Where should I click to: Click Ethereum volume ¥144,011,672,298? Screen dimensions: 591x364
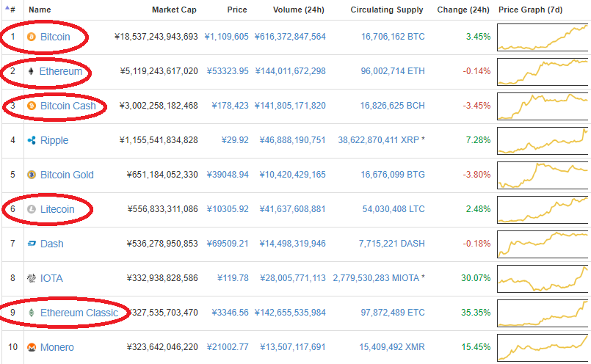pos(290,71)
